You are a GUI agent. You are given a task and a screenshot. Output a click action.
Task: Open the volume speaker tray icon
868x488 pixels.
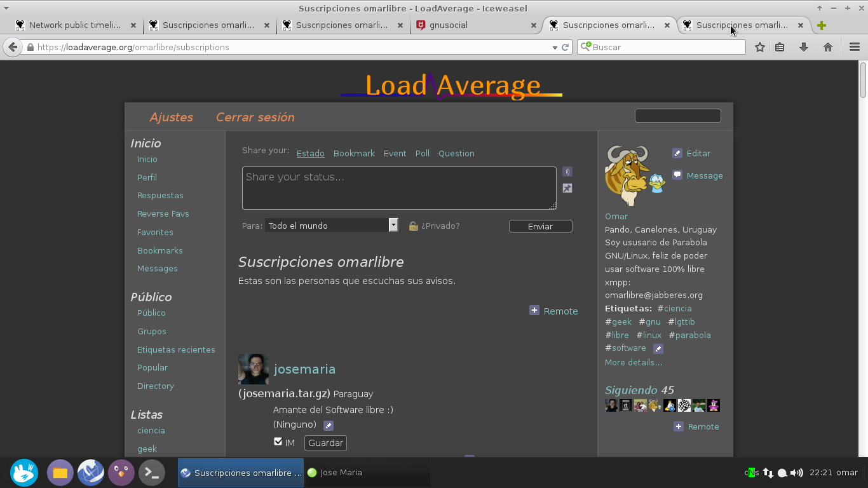pos(797,473)
